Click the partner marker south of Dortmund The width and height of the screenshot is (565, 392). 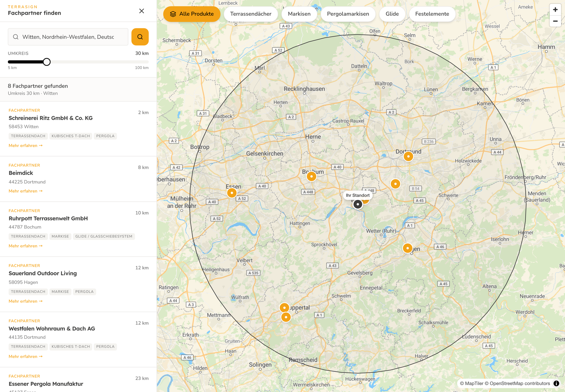[x=395, y=184]
